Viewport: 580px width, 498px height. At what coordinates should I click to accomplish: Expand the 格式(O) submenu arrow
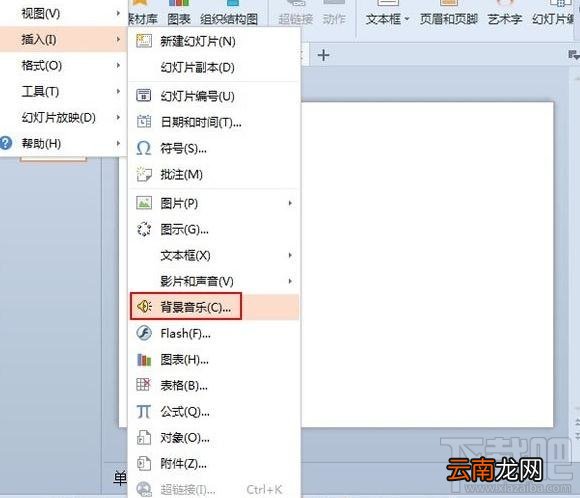click(118, 65)
